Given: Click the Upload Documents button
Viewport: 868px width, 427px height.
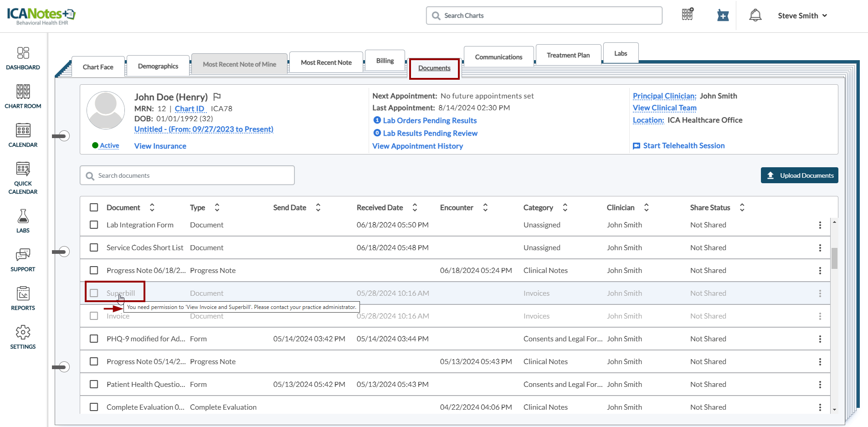Looking at the screenshot, I should tap(799, 175).
